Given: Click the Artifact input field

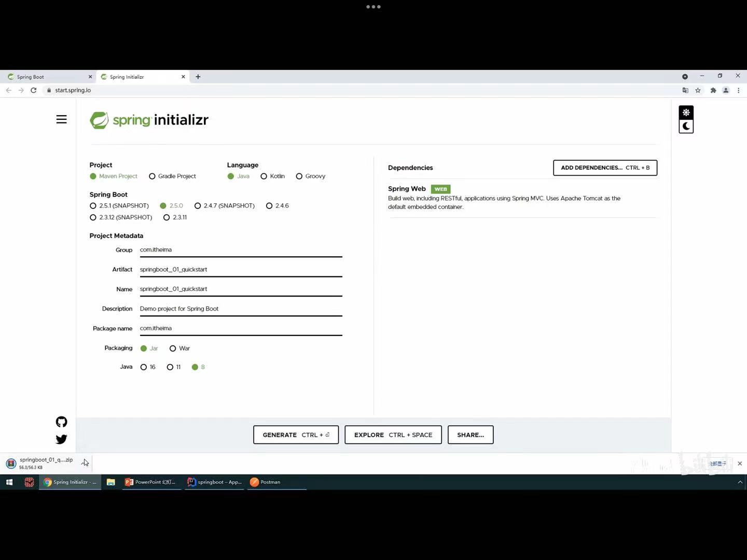Looking at the screenshot, I should (x=241, y=270).
